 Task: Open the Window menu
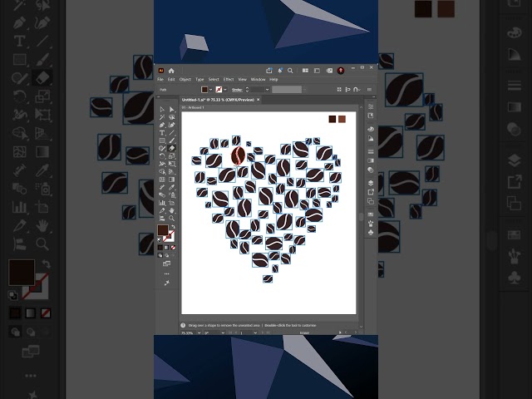coord(258,80)
